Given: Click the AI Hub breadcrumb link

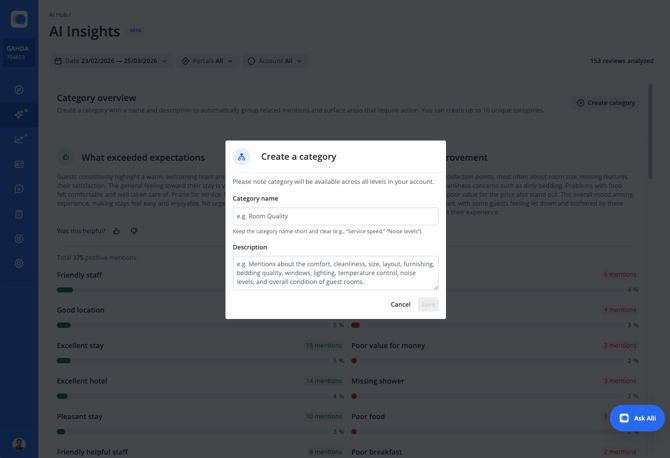Looking at the screenshot, I should 59,15.
